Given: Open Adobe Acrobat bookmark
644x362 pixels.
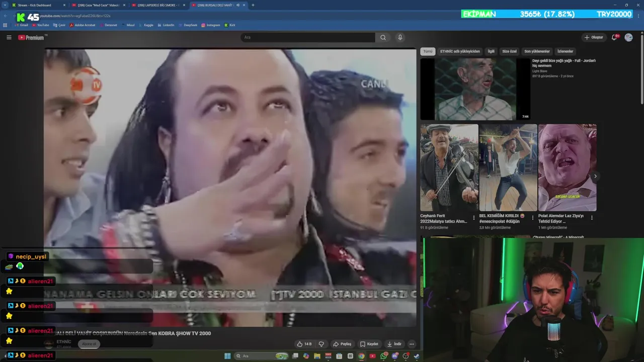Looking at the screenshot, I should pyautogui.click(x=83, y=25).
